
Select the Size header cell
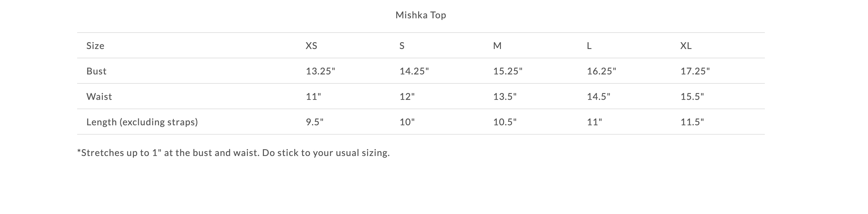(95, 46)
